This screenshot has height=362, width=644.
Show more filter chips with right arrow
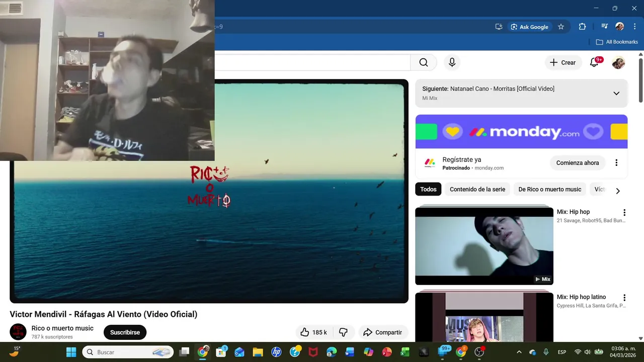(618, 191)
